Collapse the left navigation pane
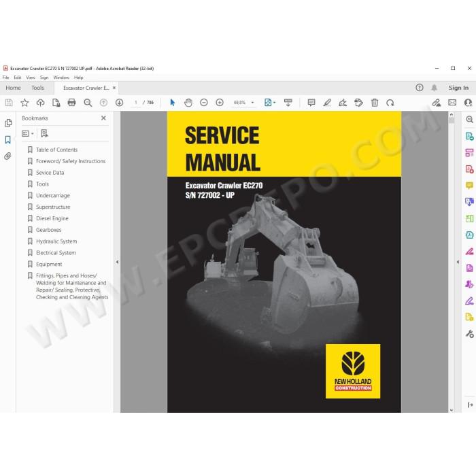The height and width of the screenshot is (476, 476). 117,262
